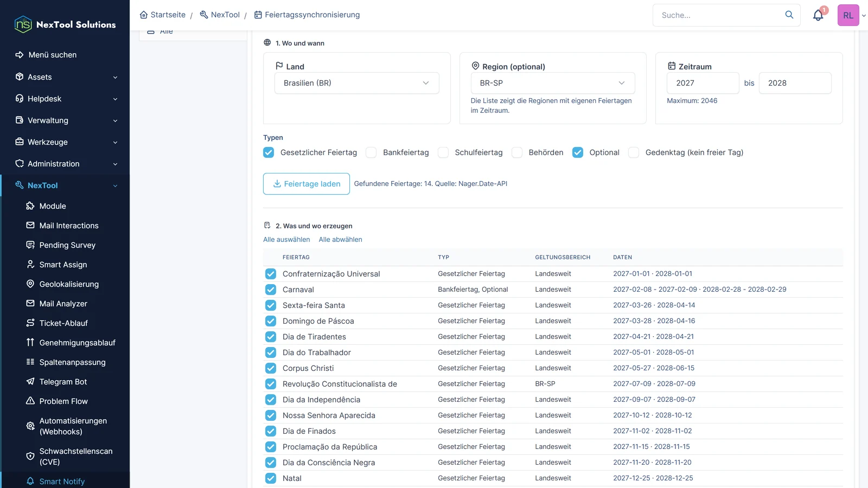The image size is (868, 488).
Task: Expand the Werkzeuge menu
Action: [x=65, y=142]
